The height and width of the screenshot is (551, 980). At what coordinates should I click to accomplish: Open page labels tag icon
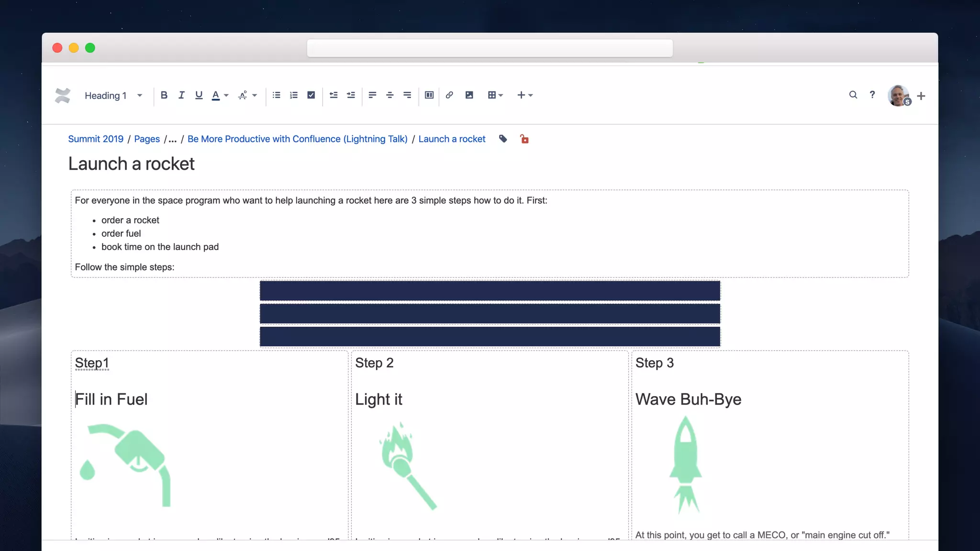pyautogui.click(x=503, y=139)
